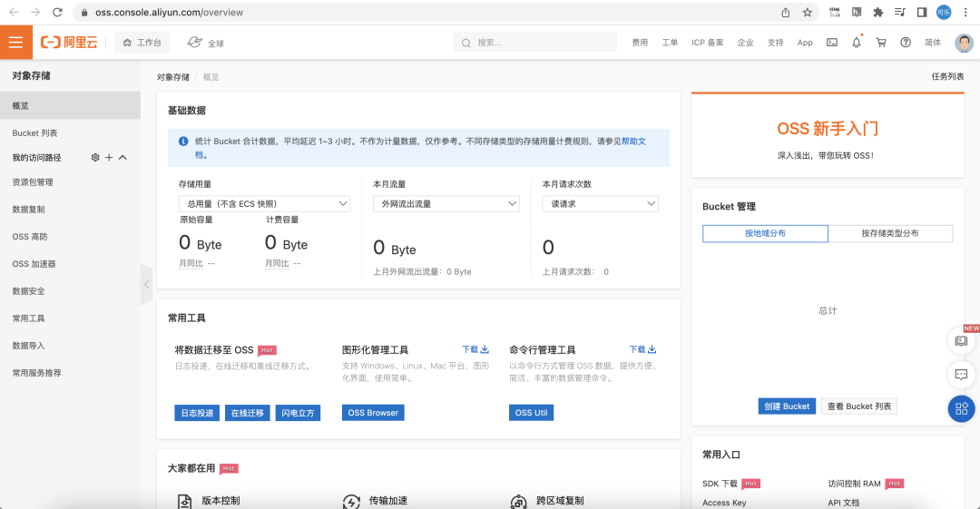Open the ICP 备案 top menu
Viewport: 980px width, 509px height.
(708, 43)
